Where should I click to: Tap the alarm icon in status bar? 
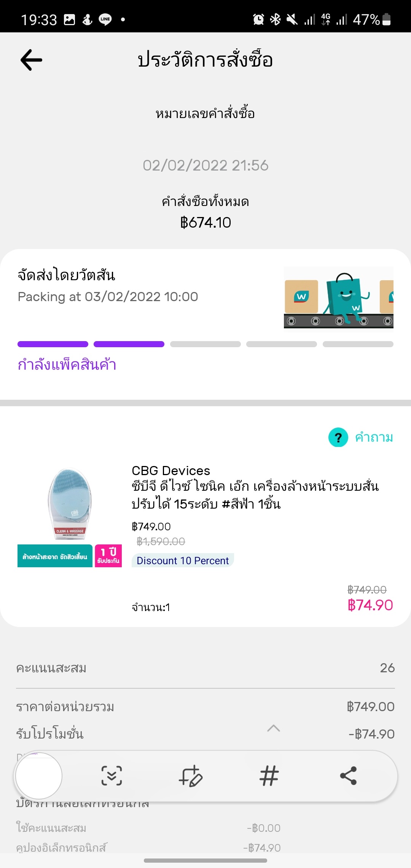[258, 19]
